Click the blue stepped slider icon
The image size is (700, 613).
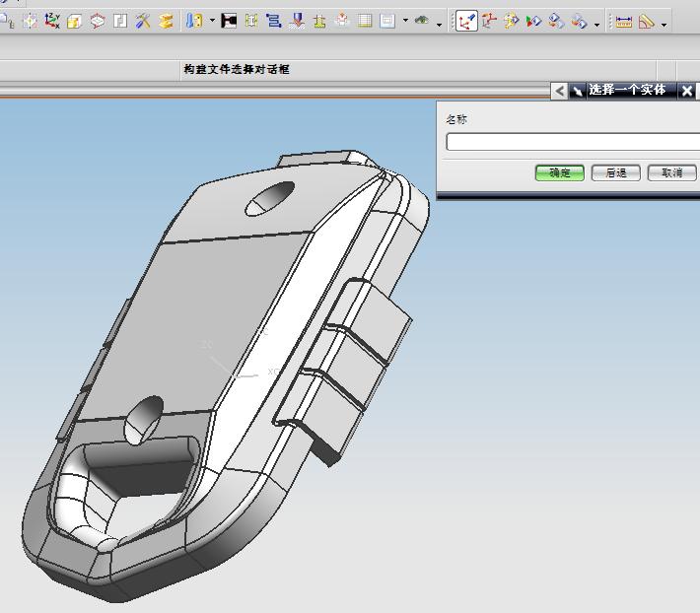click(274, 21)
